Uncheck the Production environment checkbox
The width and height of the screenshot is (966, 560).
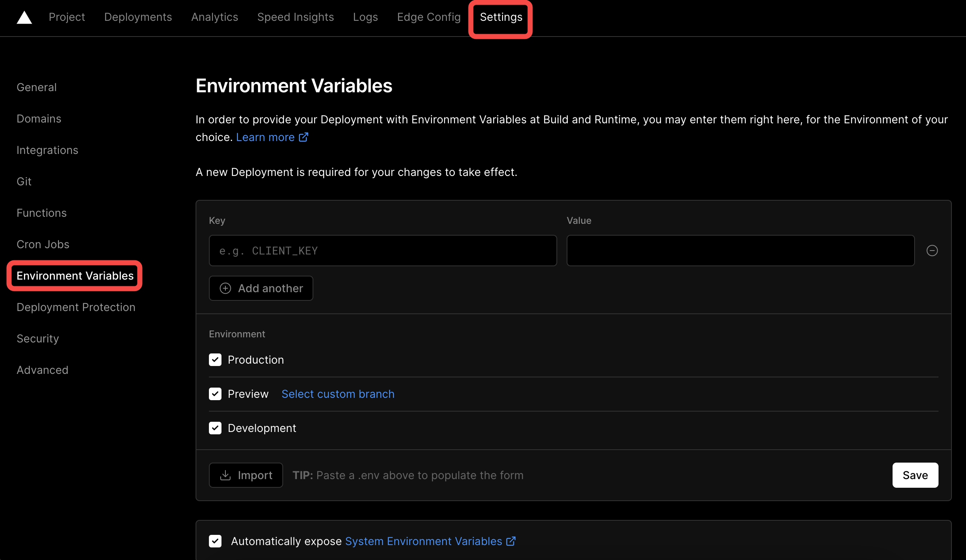tap(215, 360)
